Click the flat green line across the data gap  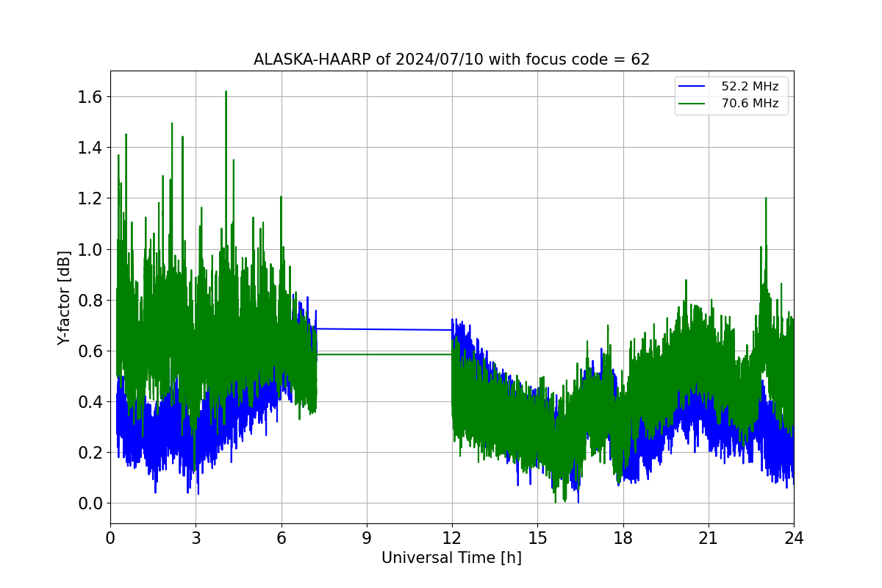point(384,354)
